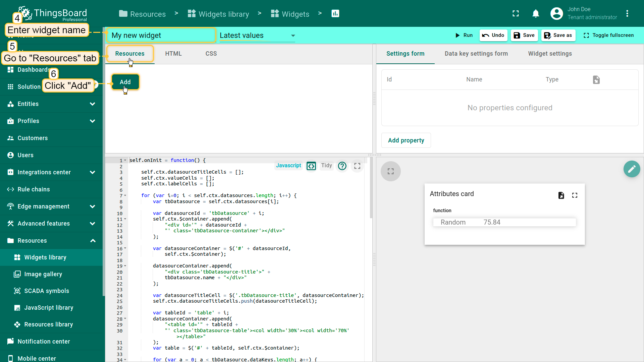Click the Save as button
644x362 pixels.
pyautogui.click(x=558, y=35)
